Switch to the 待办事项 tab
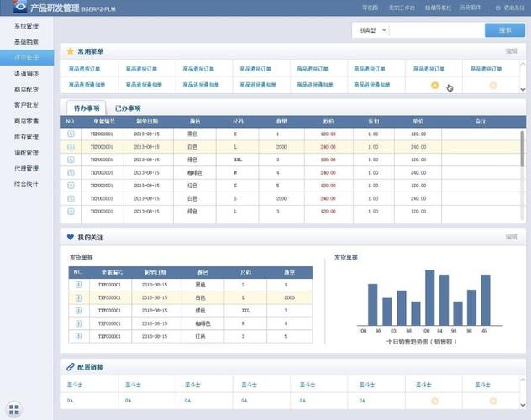The height and width of the screenshot is (420, 531). click(87, 108)
